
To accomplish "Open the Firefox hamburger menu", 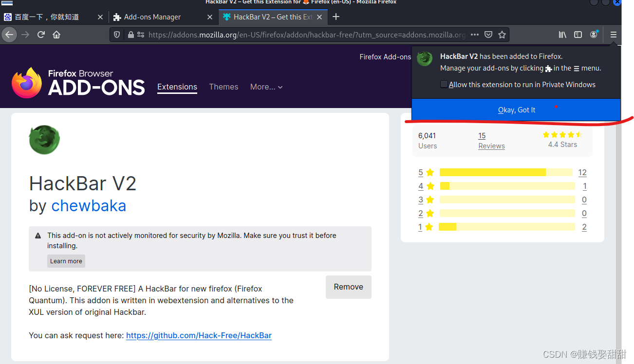I will (614, 35).
